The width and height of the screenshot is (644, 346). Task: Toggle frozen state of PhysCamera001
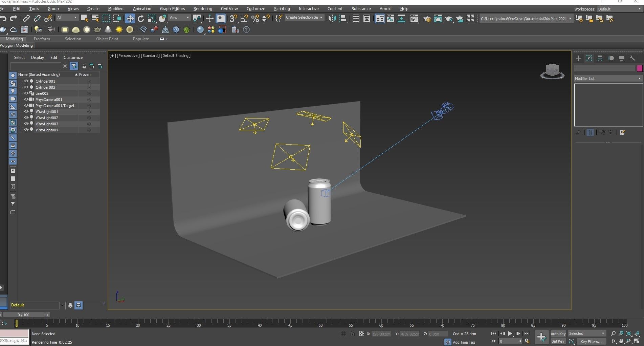point(89,100)
